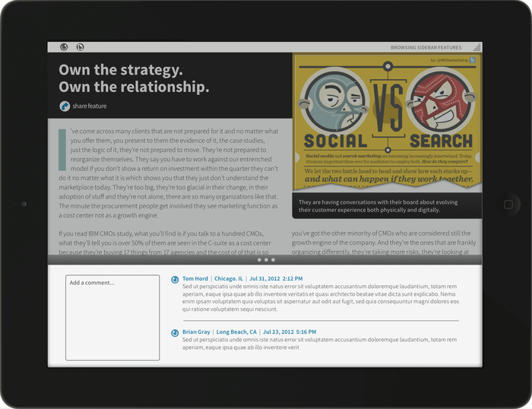Tap Tom Hord's avatar icon

coord(175,280)
